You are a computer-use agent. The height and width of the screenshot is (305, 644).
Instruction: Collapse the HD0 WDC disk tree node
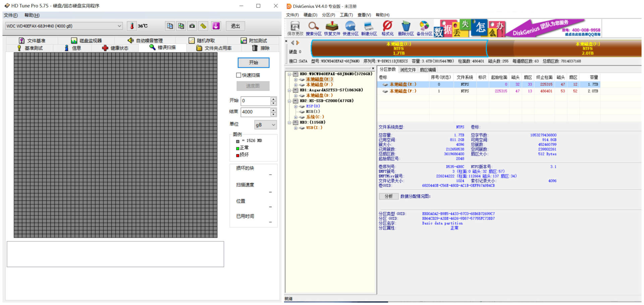(x=289, y=74)
